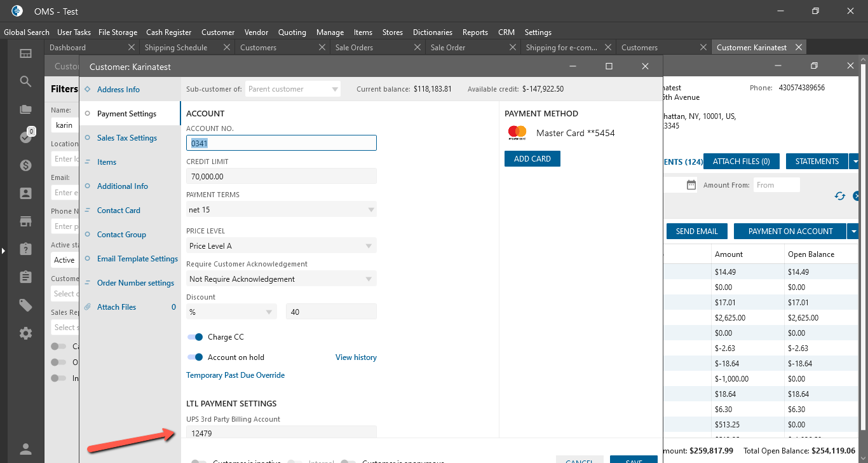Click the refresh arrows icon
868x463 pixels.
[840, 196]
